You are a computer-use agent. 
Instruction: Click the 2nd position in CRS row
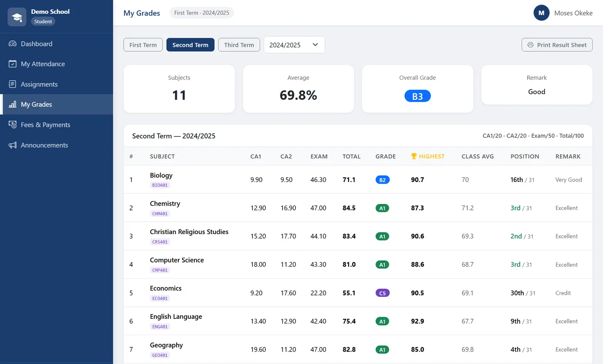(x=516, y=236)
